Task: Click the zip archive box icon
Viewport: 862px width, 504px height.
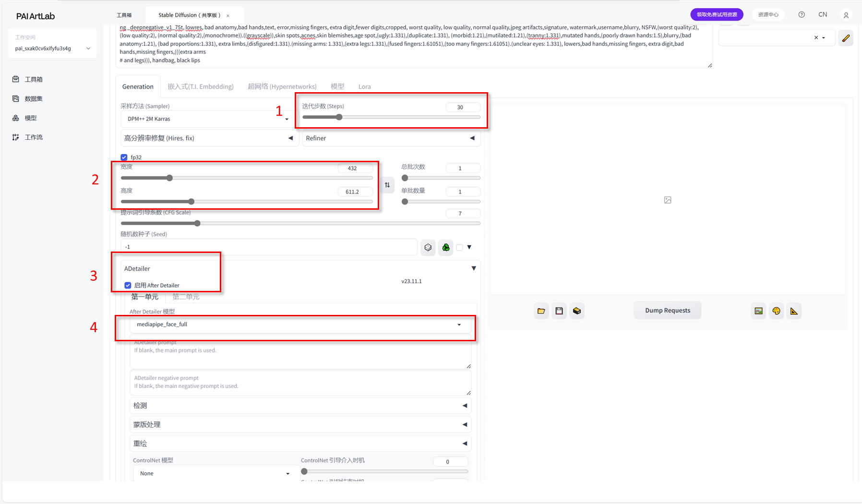Action: pyautogui.click(x=577, y=311)
